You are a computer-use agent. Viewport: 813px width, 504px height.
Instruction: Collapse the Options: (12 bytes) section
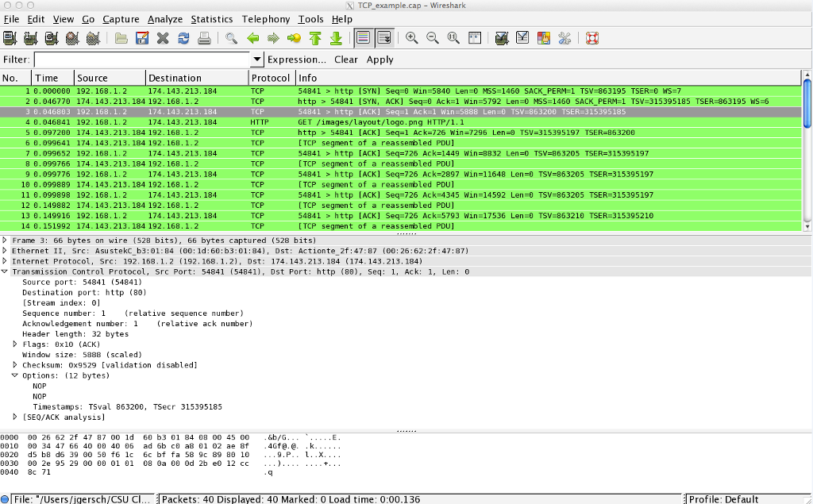click(x=15, y=375)
